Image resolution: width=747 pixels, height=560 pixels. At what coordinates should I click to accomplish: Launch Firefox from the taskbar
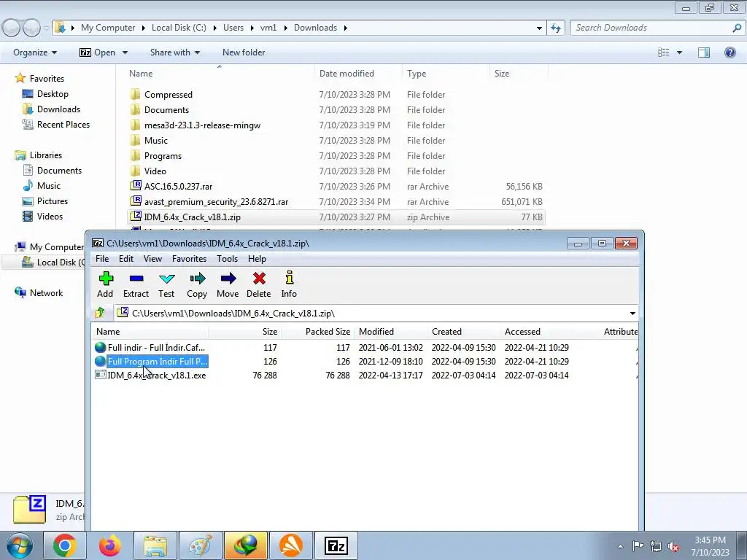tap(109, 545)
